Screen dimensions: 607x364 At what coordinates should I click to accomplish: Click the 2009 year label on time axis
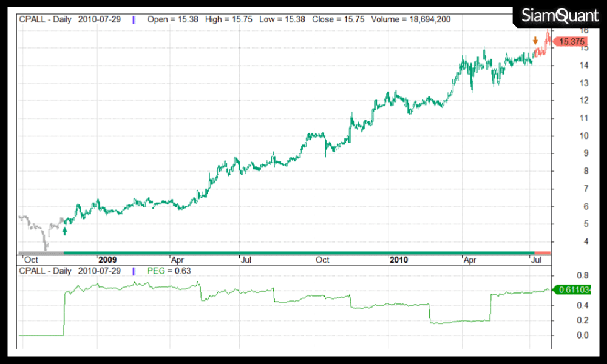click(107, 260)
